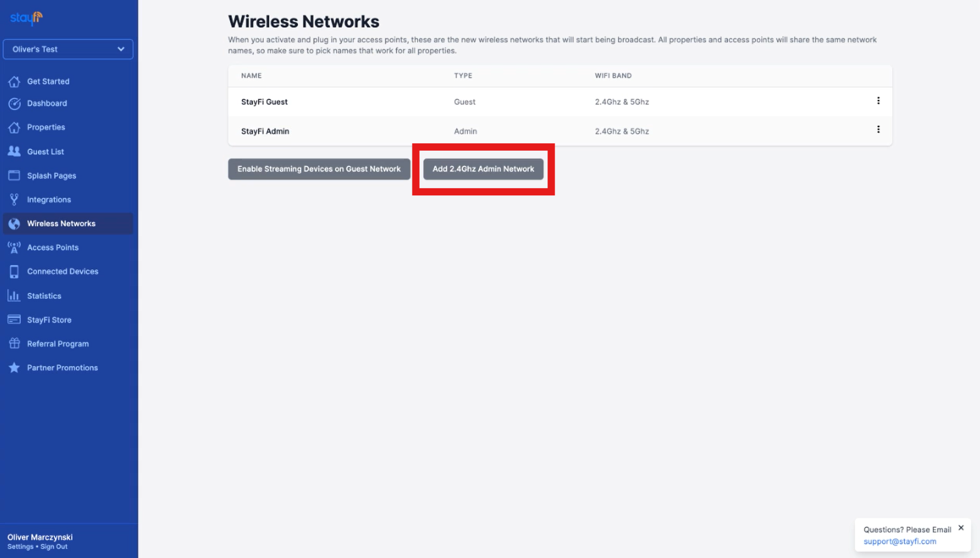Open the StayFi Admin row options menu
The width and height of the screenshot is (980, 558).
point(878,129)
